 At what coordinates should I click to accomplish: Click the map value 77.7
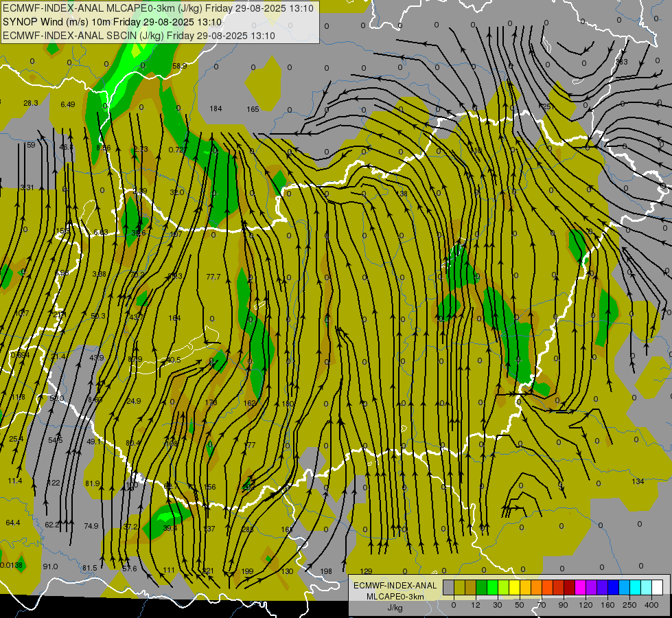(213, 277)
